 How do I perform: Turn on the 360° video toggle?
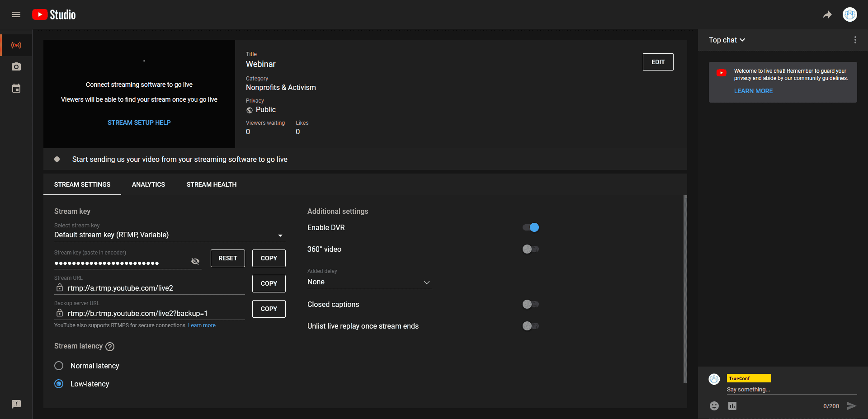(531, 249)
